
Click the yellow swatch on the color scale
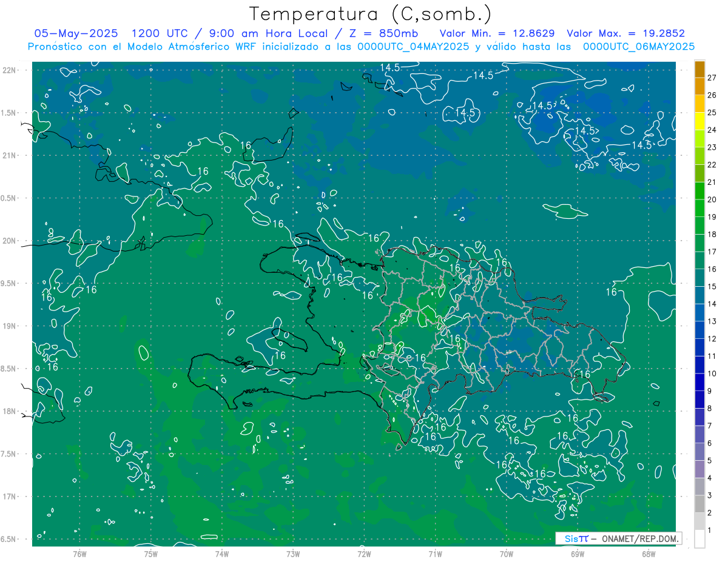[x=699, y=121]
